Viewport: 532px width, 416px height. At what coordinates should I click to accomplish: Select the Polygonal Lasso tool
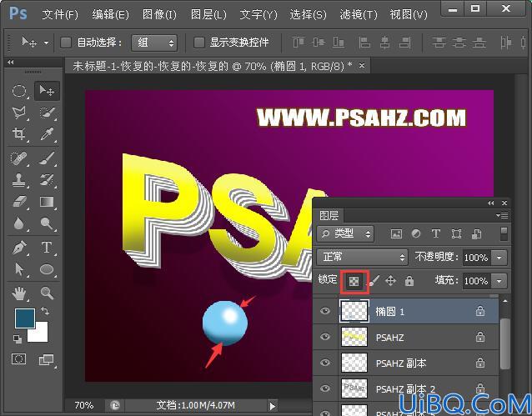click(19, 113)
